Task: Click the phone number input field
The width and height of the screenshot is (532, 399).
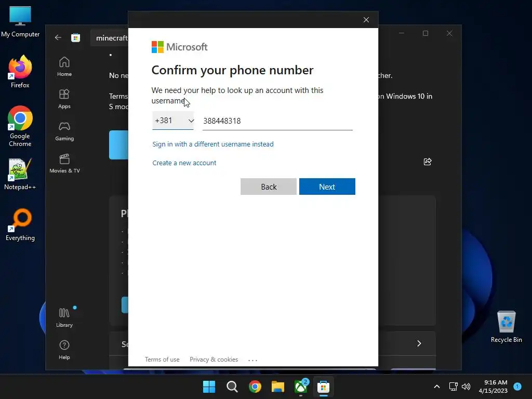Action: pos(277,121)
